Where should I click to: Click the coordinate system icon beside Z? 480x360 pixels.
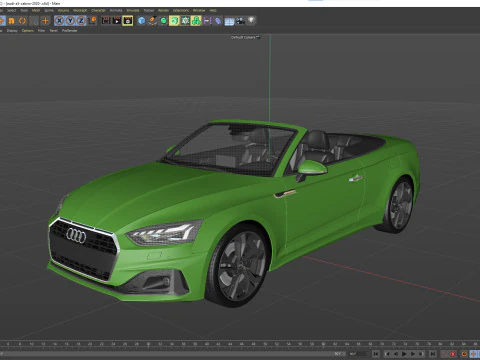93,21
